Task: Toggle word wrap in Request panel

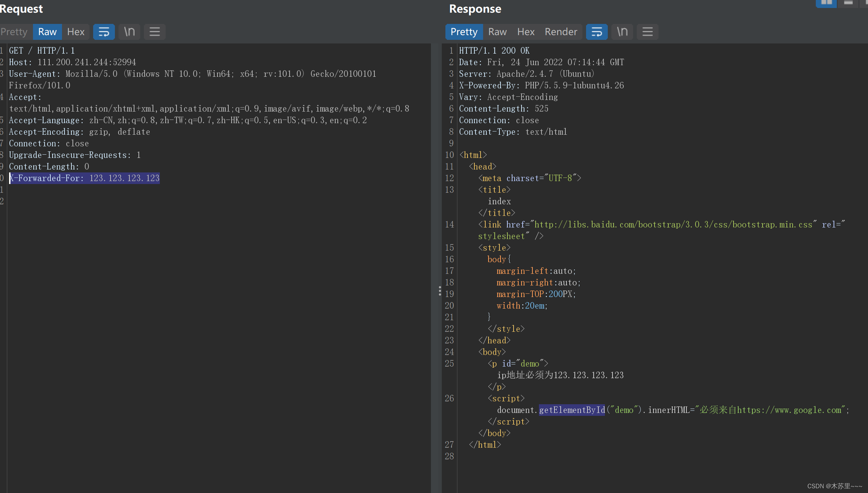Action: [x=104, y=32]
